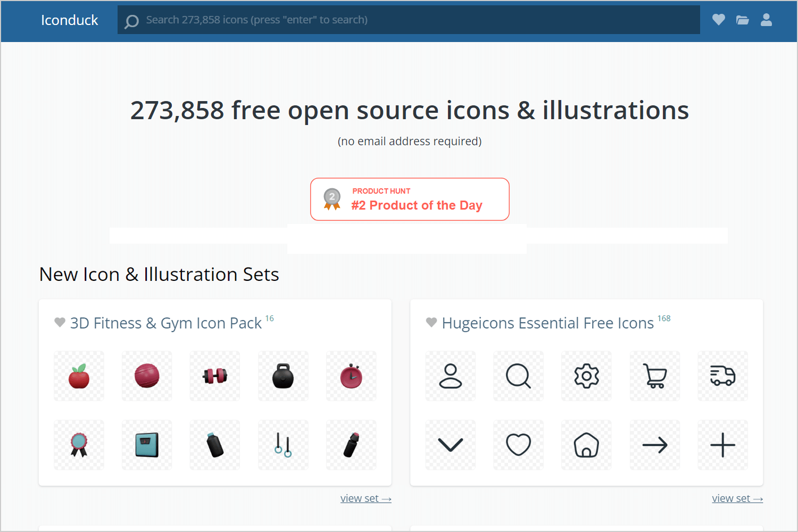Select the Hugeicons user outline icon
Viewport: 798px width, 532px height.
tap(451, 376)
